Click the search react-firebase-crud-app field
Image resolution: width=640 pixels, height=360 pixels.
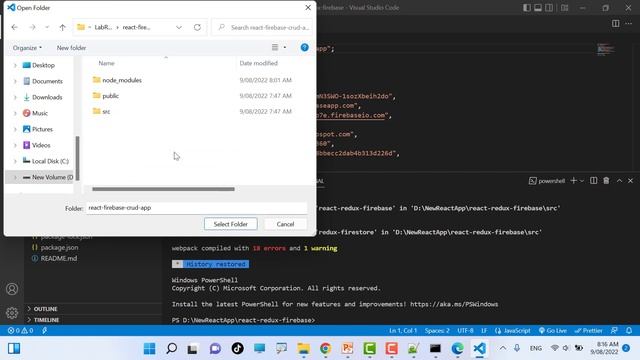[263, 27]
